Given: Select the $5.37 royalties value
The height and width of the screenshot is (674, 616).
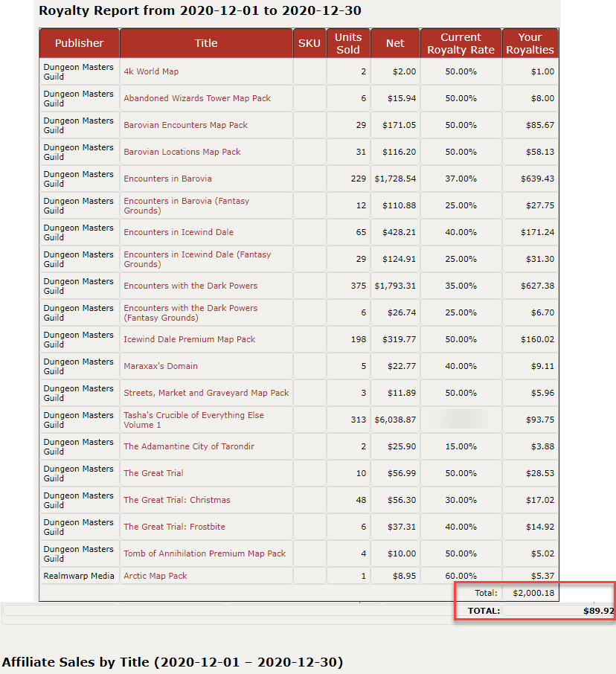Looking at the screenshot, I should [542, 576].
